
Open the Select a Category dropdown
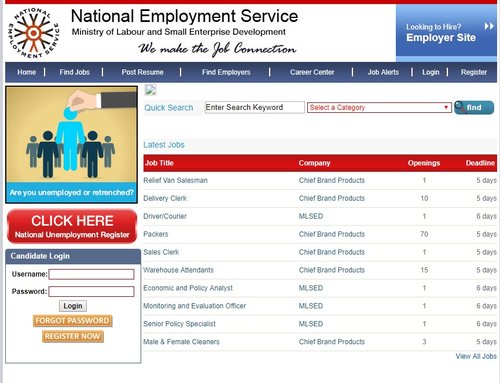(x=379, y=108)
